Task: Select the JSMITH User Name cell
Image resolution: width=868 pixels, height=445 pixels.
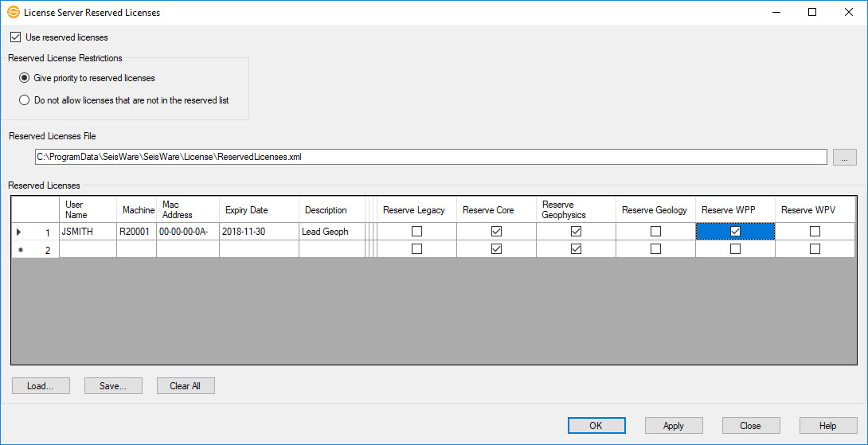Action: 88,232
